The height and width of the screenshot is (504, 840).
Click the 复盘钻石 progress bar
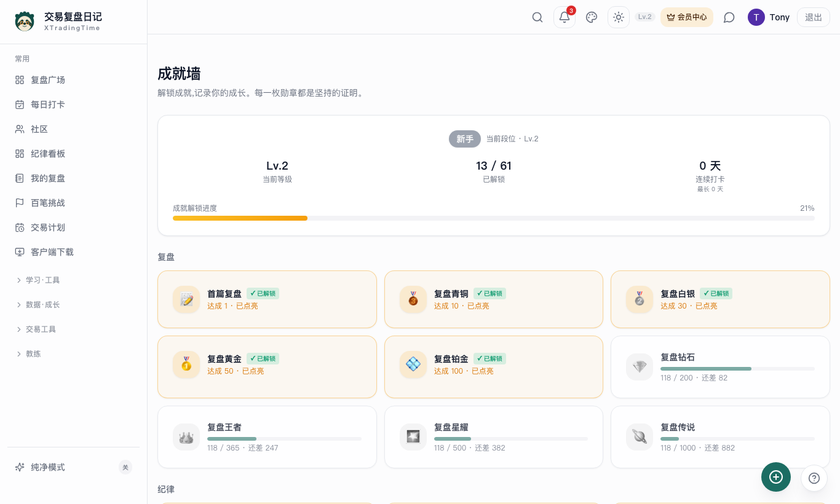(x=737, y=369)
